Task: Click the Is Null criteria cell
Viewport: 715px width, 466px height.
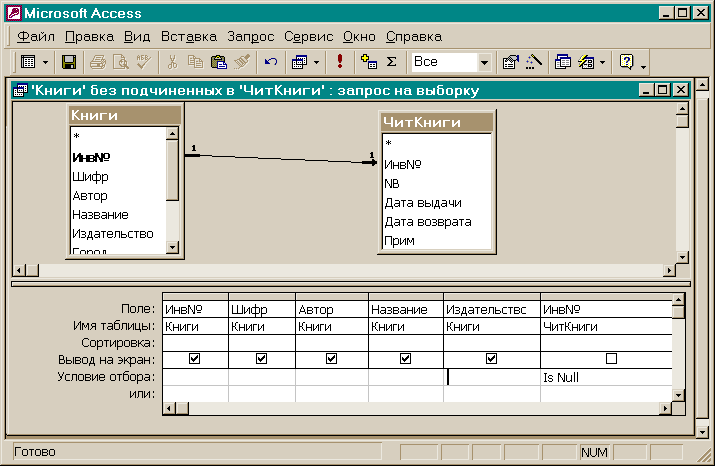Action: (606, 377)
